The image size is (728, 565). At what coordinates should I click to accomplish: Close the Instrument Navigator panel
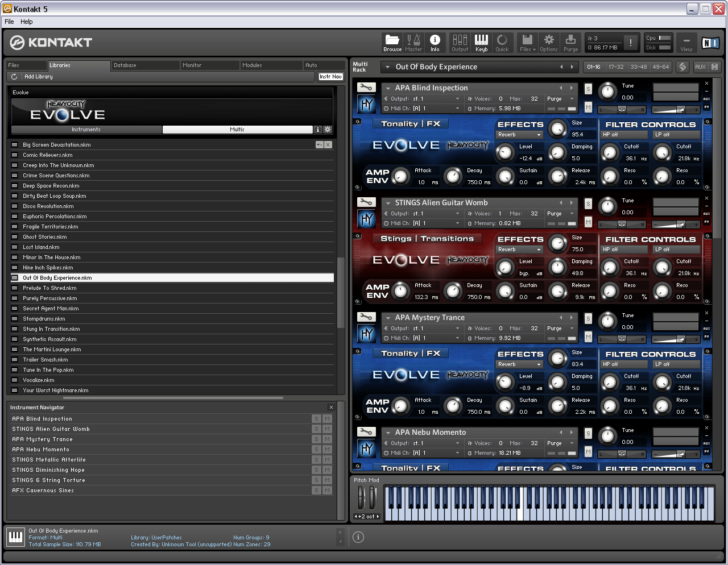click(331, 407)
